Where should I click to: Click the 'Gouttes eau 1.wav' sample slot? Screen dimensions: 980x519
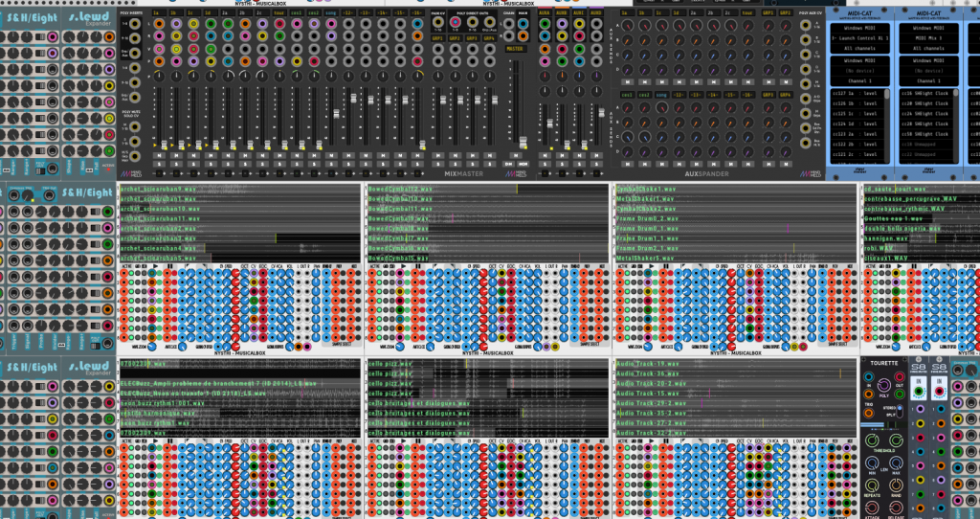pos(920,218)
